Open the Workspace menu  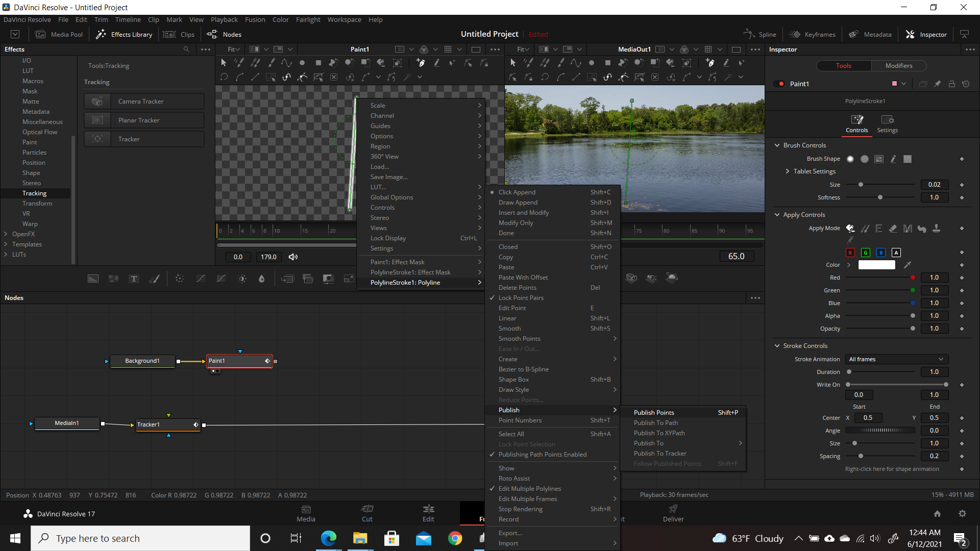pyautogui.click(x=344, y=20)
